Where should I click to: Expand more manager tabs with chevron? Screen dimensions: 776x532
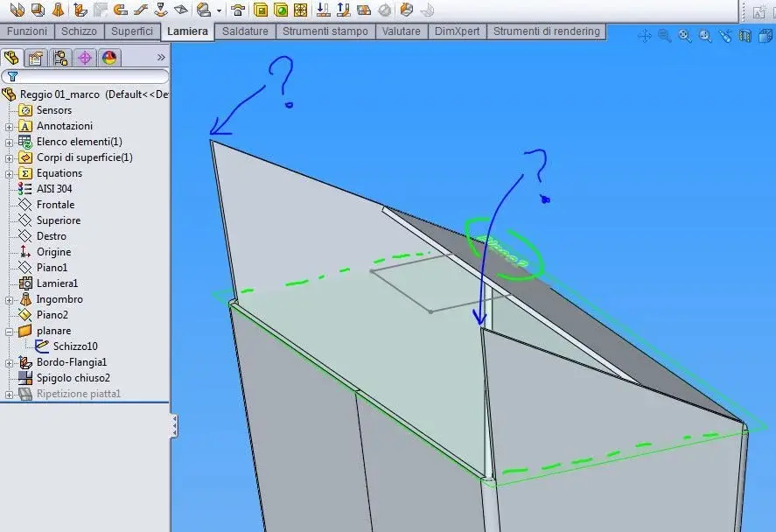coord(161,58)
